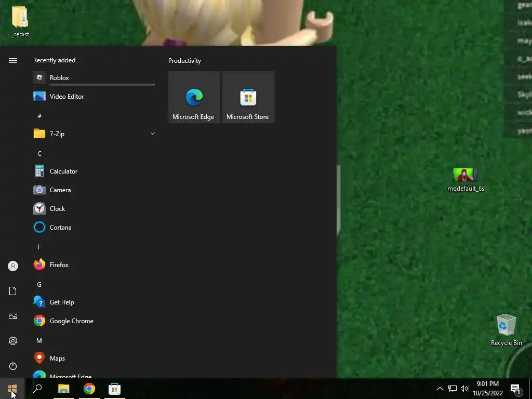
Task: Click the Recently added heading
Action: coord(54,60)
